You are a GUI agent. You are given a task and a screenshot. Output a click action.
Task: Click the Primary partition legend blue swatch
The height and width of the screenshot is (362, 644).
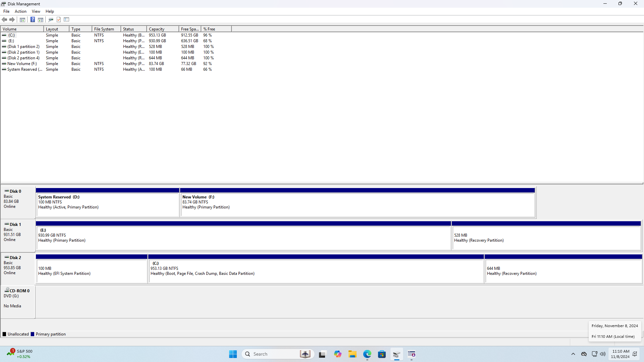click(33, 334)
